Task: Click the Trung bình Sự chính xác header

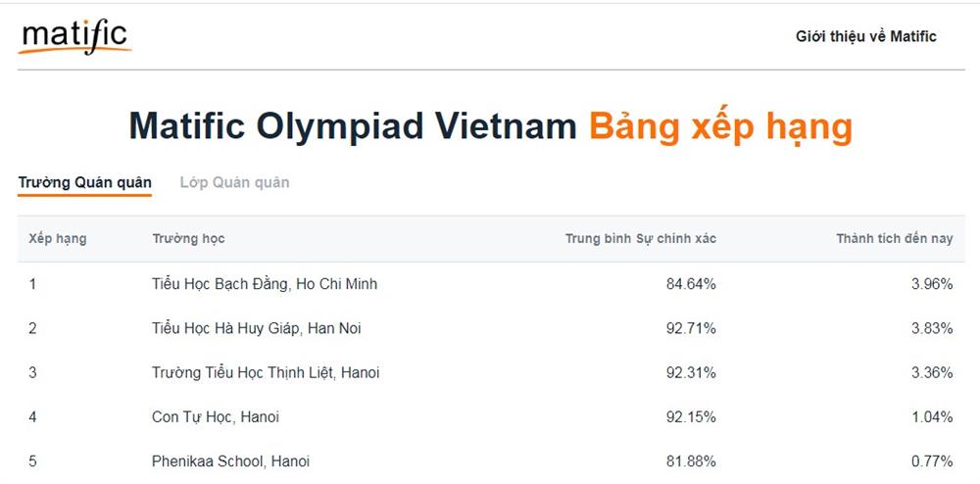Action: pyautogui.click(x=640, y=239)
